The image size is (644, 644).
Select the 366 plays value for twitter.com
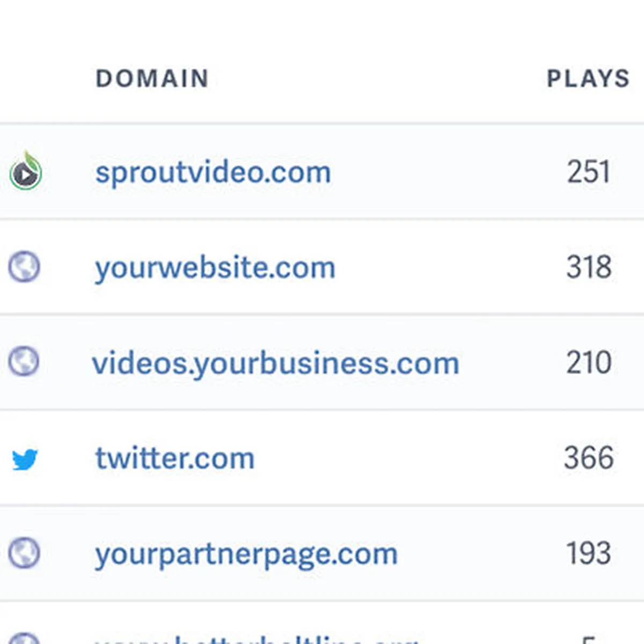[x=588, y=458]
